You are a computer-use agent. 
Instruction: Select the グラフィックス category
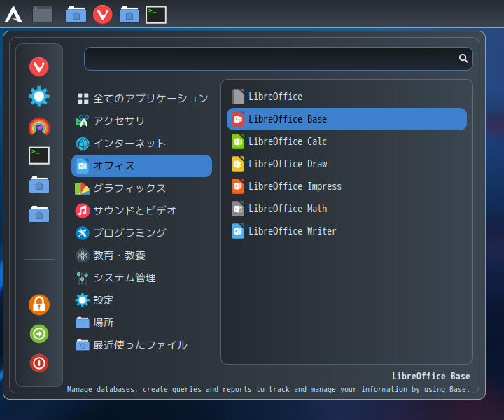[141, 188]
